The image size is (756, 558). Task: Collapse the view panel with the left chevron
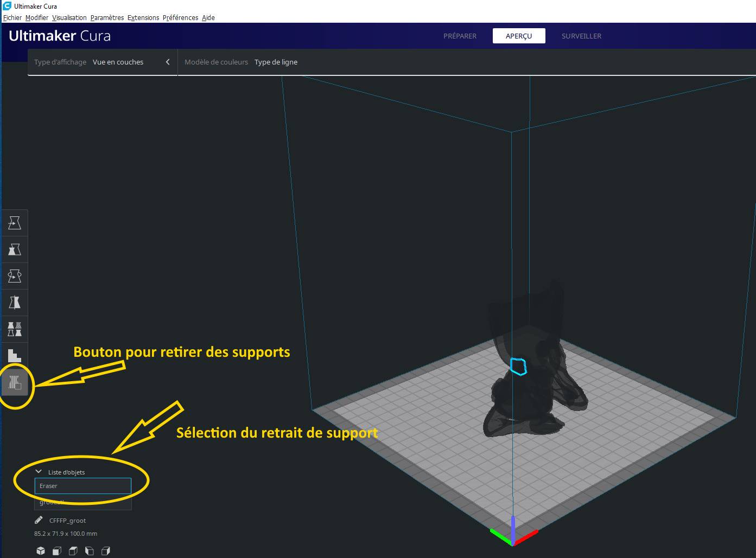[x=168, y=62]
